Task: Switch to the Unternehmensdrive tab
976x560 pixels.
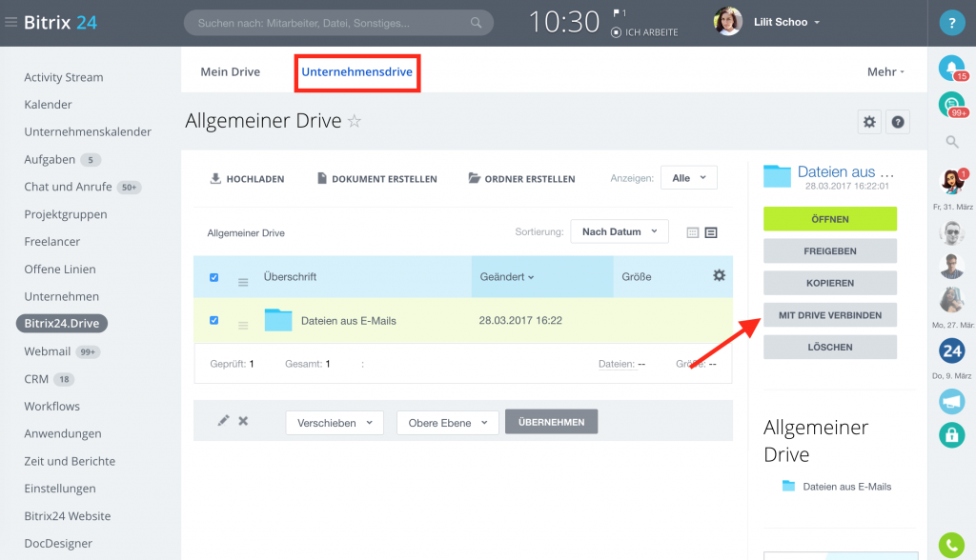Action: [356, 71]
